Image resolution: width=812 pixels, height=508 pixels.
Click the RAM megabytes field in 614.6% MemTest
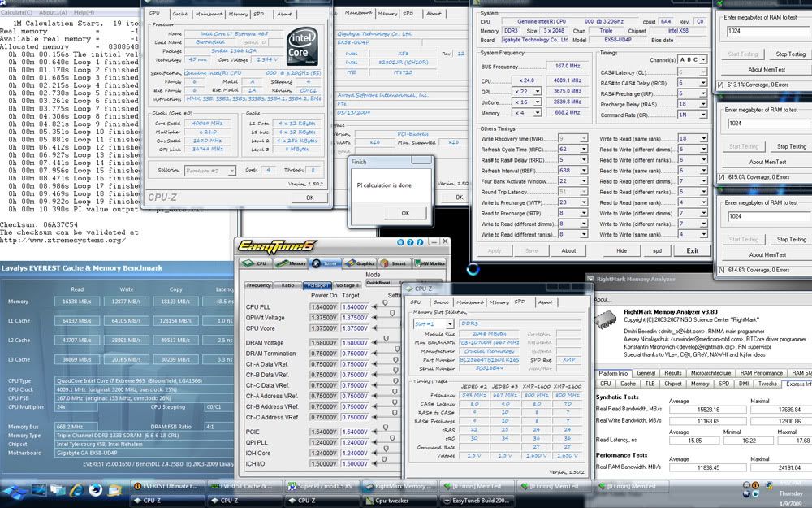click(x=768, y=216)
